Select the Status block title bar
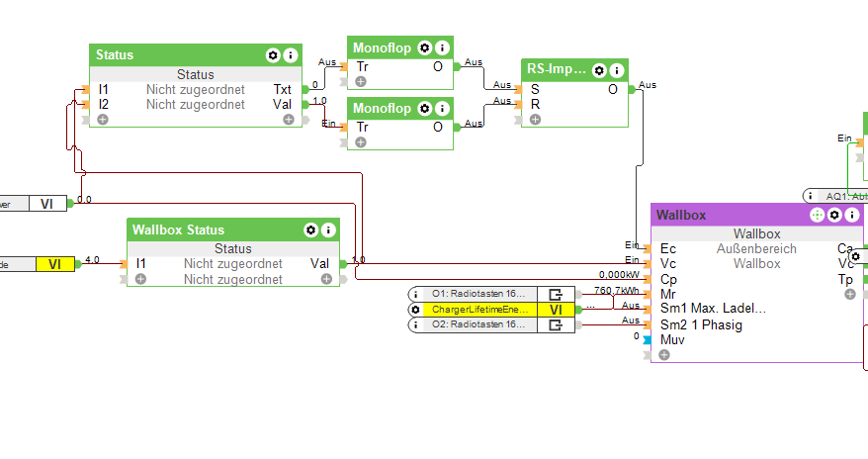This screenshot has width=868, height=459. tap(196, 55)
